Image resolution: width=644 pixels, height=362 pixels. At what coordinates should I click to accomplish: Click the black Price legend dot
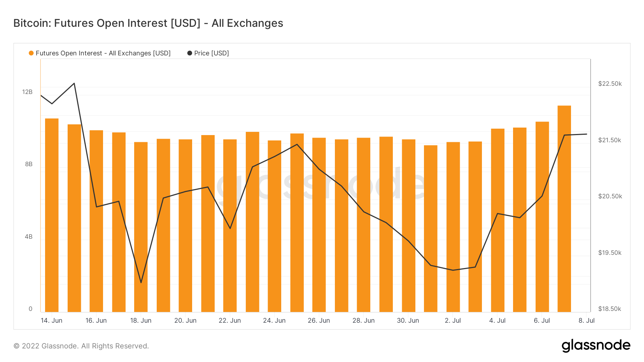point(190,53)
